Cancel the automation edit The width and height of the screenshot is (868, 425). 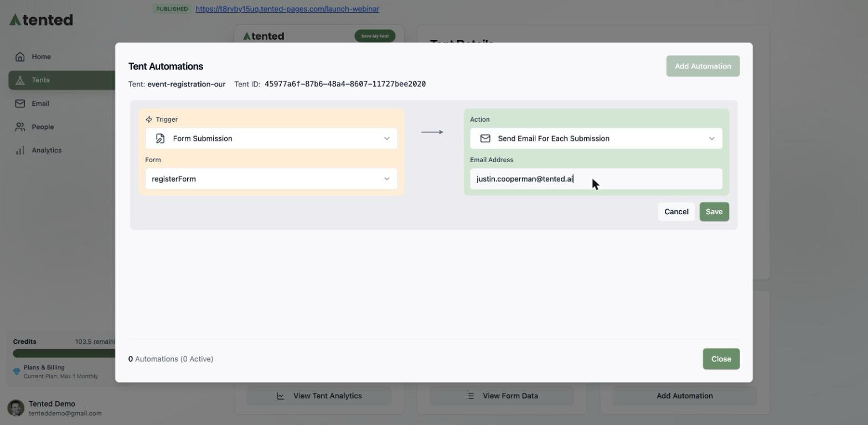click(676, 211)
